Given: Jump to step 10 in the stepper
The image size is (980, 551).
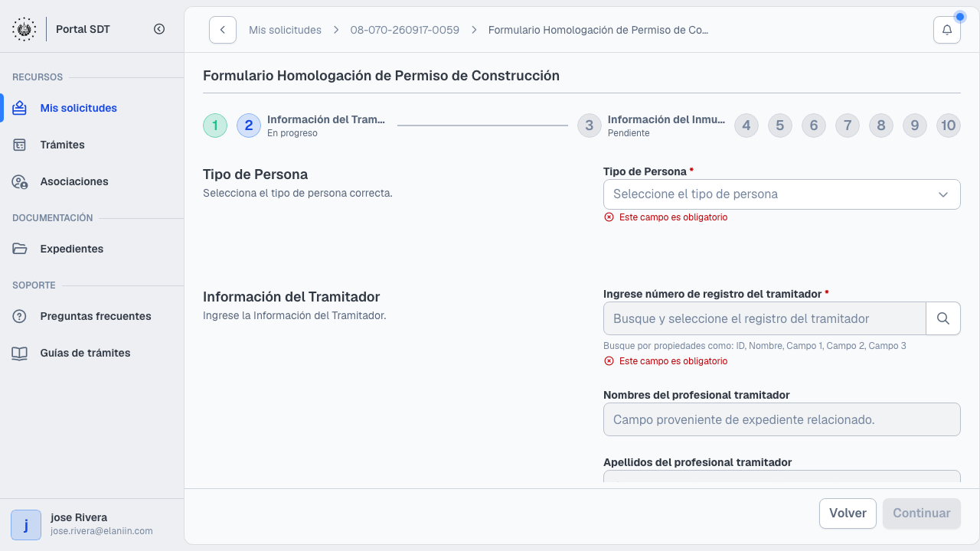Looking at the screenshot, I should click(x=949, y=126).
